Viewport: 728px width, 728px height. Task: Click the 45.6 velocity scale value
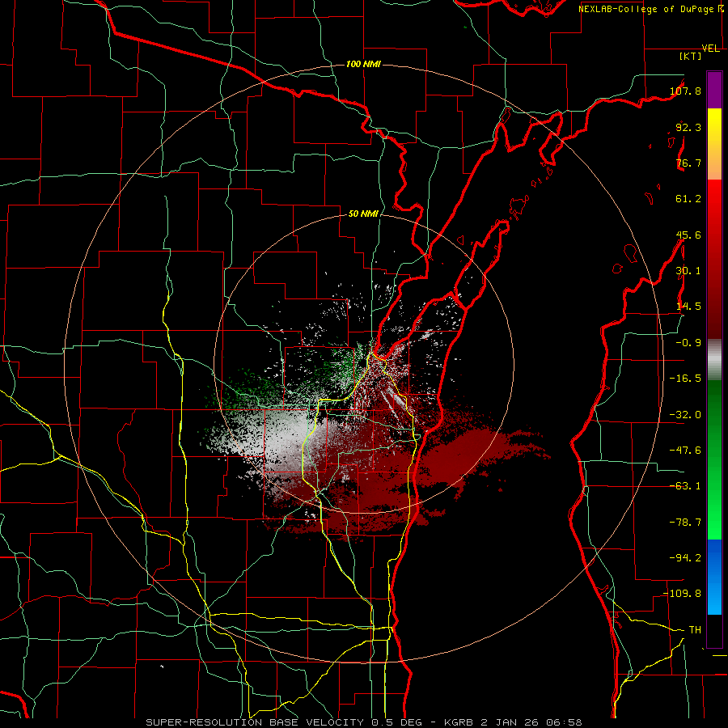[x=688, y=235]
